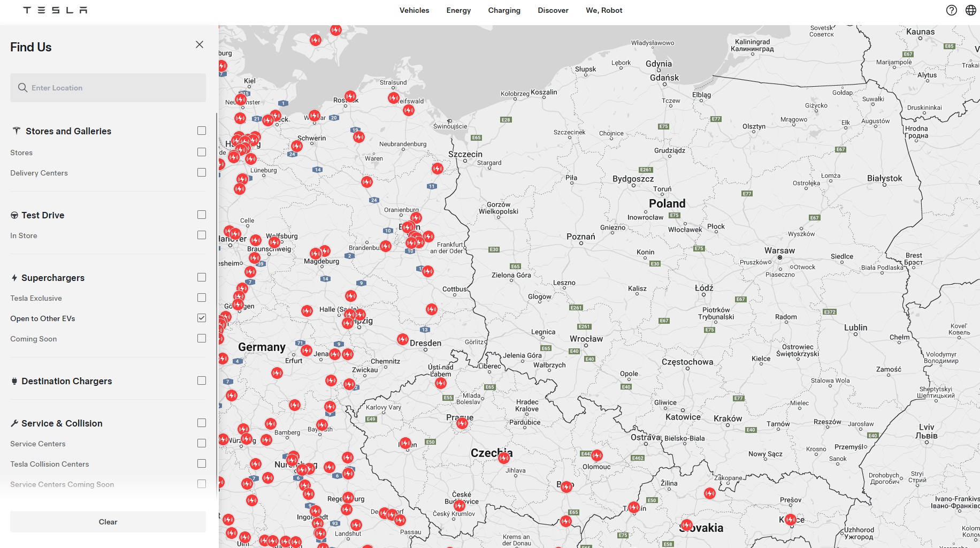The image size is (980, 548).
Task: Open the region globe icon
Action: click(x=970, y=10)
